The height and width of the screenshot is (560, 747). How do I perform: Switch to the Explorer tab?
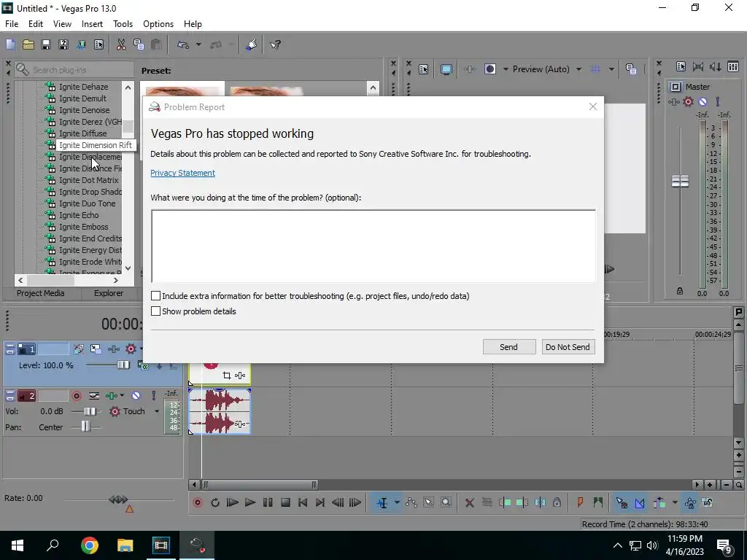[109, 293]
